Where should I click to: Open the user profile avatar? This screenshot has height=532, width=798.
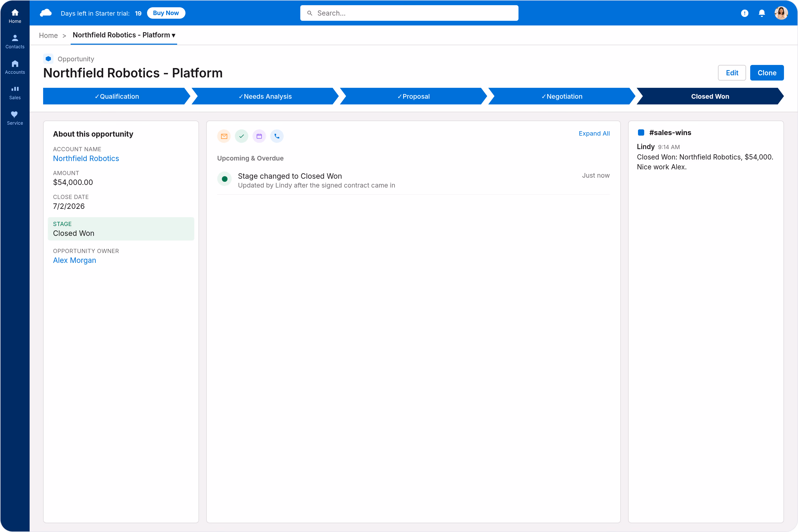tap(781, 13)
